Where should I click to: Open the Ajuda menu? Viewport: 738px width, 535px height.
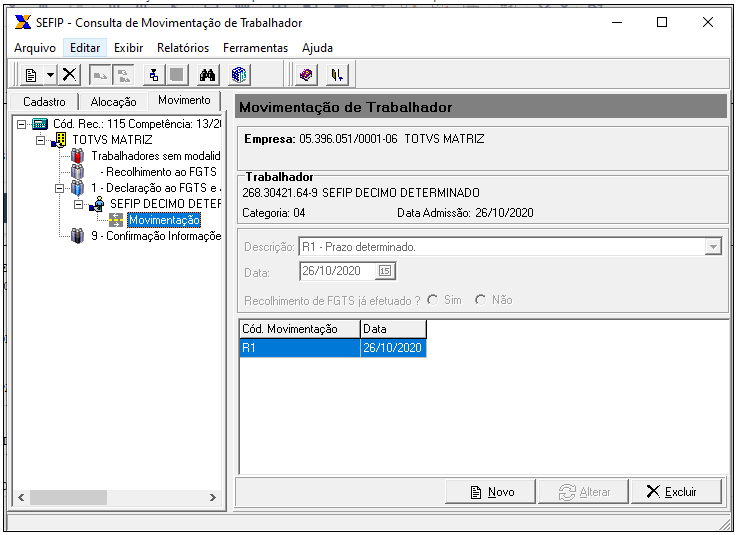click(x=317, y=48)
